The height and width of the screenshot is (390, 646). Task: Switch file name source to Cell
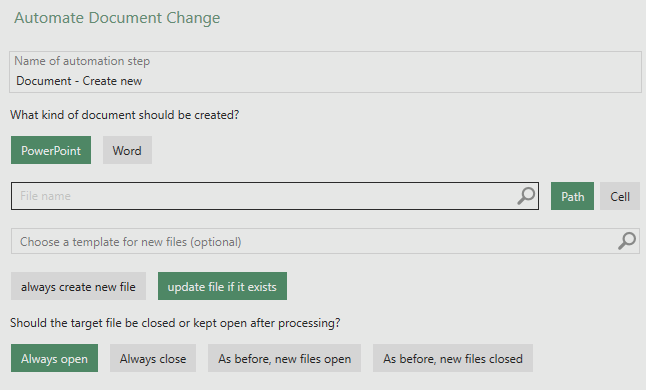(620, 196)
